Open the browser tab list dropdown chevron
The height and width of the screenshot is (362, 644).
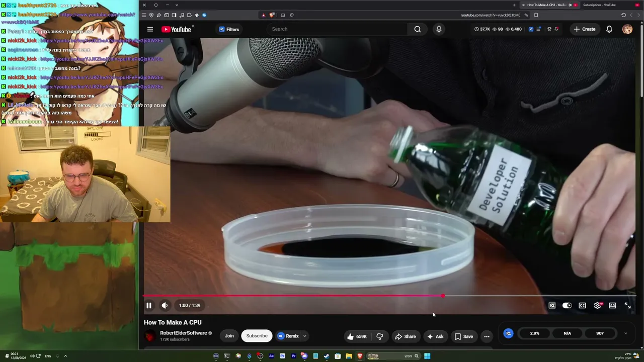[x=177, y=5]
